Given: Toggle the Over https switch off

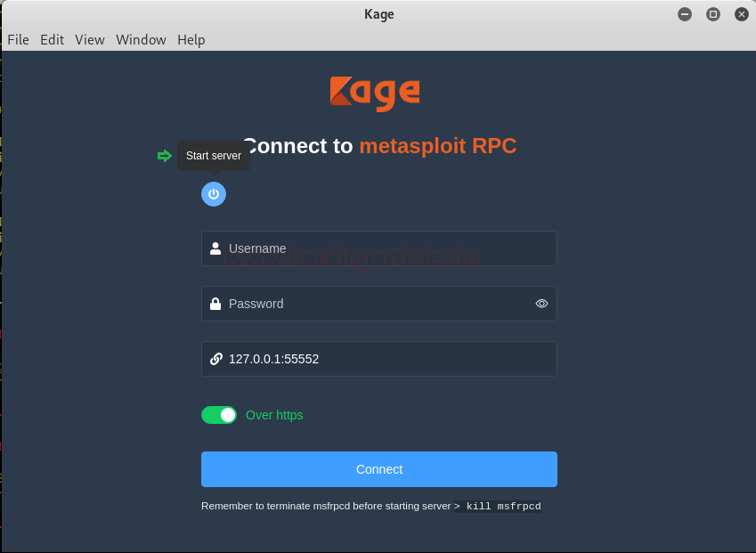Looking at the screenshot, I should pos(219,415).
